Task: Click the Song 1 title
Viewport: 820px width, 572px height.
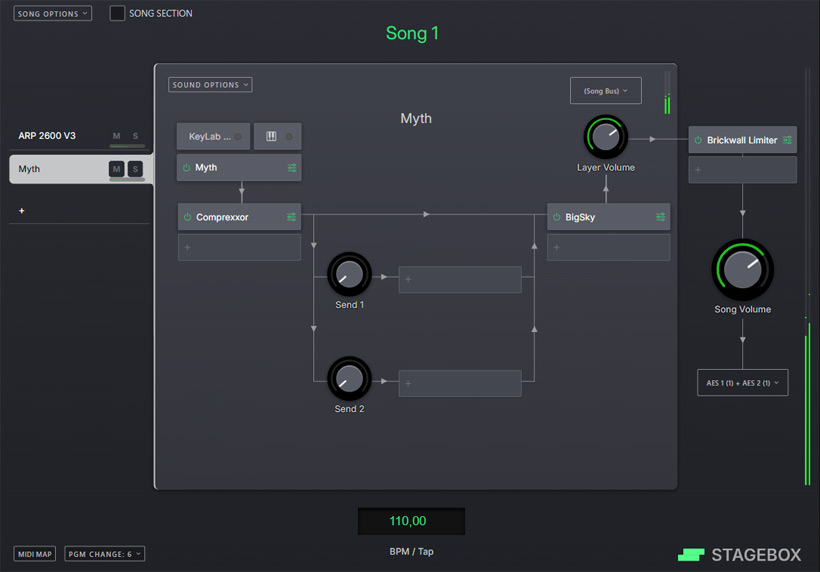Action: coord(412,33)
